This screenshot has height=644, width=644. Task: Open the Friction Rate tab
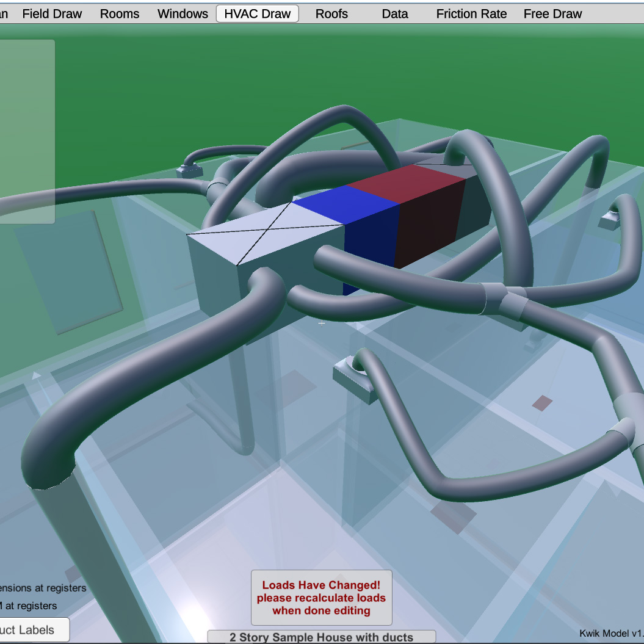471,14
